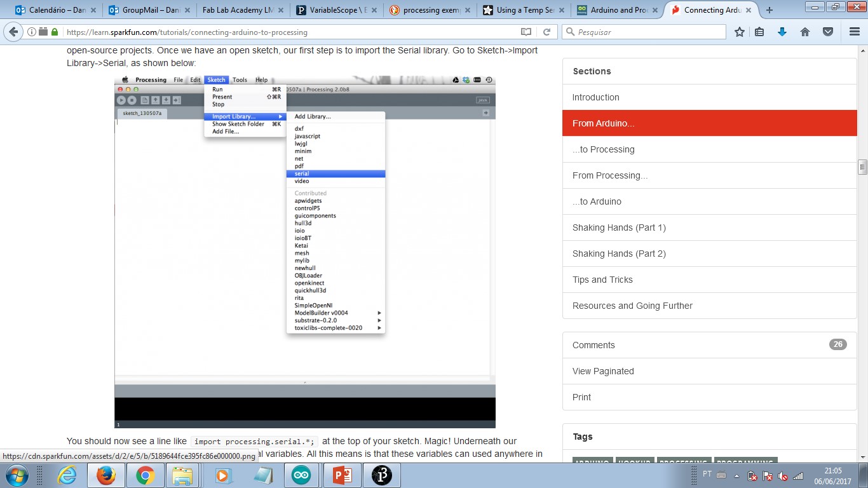Open the downloads arrow icon
868x488 pixels.
click(x=782, y=32)
